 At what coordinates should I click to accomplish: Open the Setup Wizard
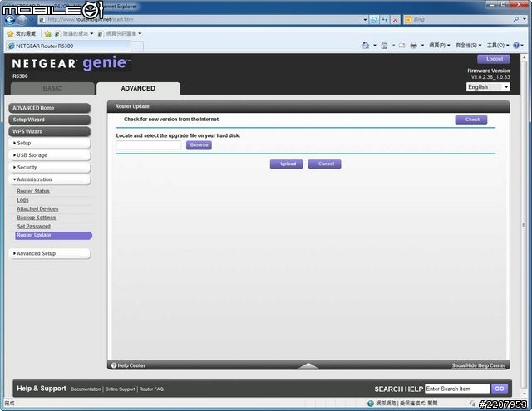coord(50,120)
